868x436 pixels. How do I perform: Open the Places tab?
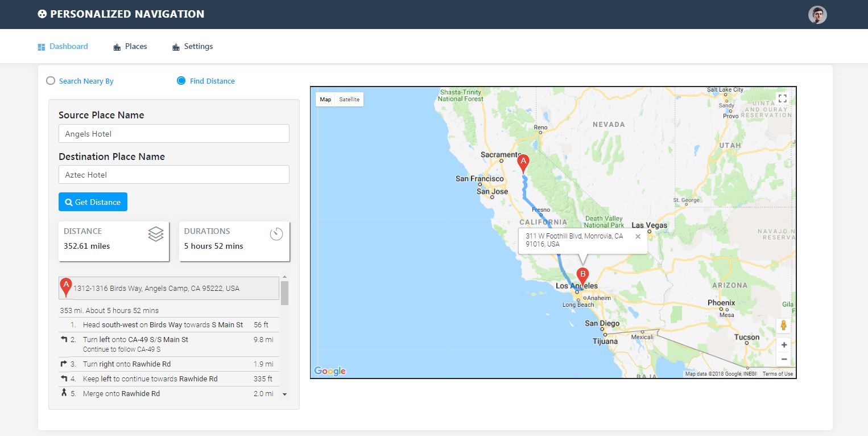click(x=130, y=47)
